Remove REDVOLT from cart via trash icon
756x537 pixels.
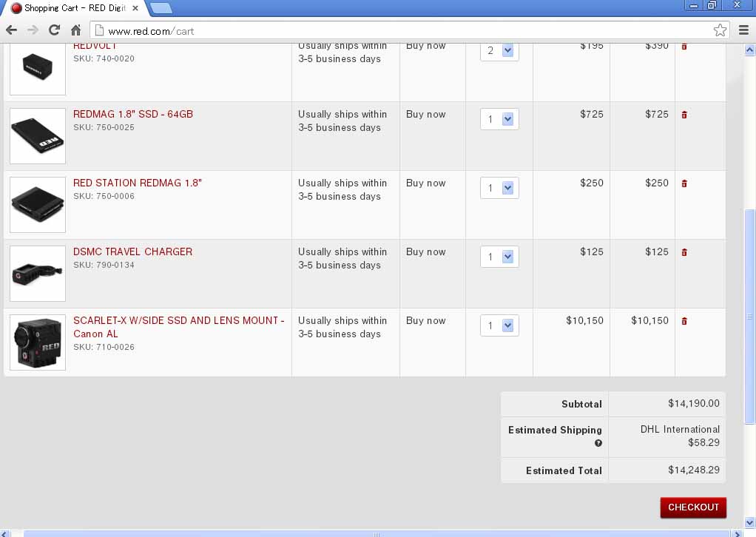pos(684,47)
